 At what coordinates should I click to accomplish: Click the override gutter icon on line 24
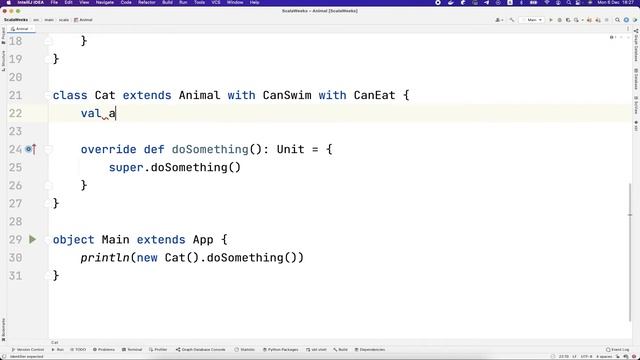point(31,149)
